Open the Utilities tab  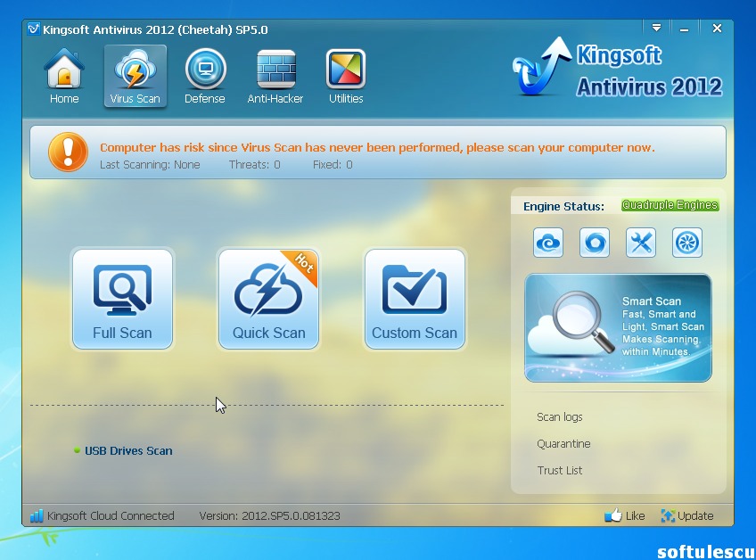tap(346, 76)
